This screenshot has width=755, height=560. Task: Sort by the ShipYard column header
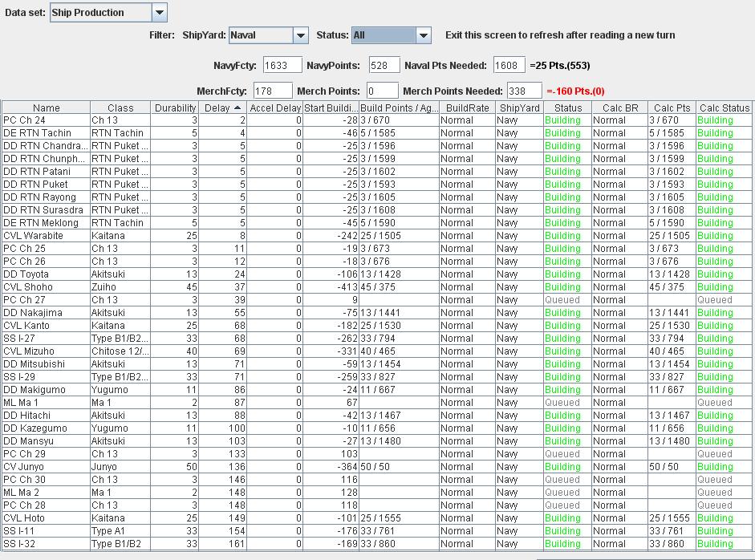pos(520,108)
